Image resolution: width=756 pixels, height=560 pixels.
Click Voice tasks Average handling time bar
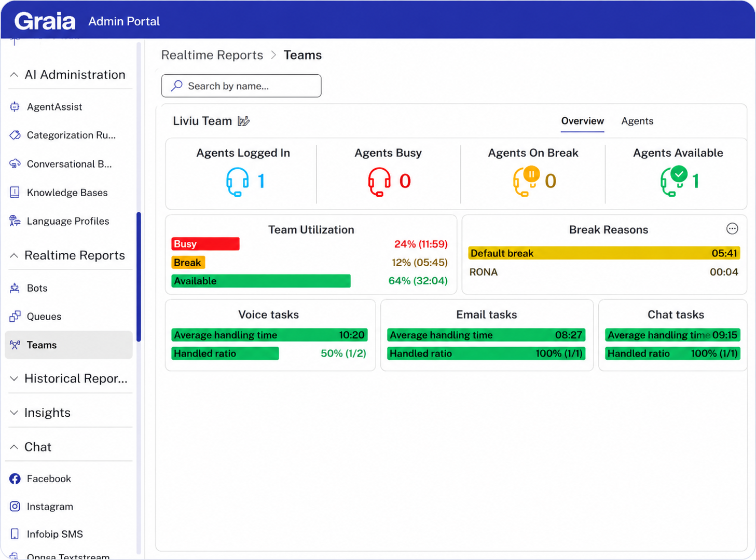click(269, 335)
